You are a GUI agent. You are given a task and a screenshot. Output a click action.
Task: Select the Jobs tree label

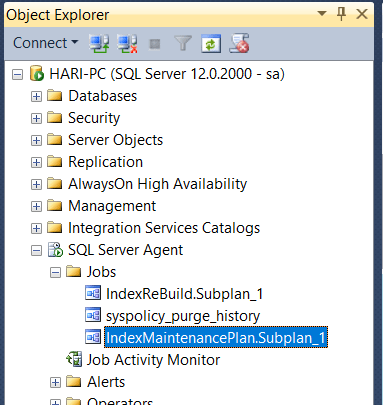[x=101, y=272]
